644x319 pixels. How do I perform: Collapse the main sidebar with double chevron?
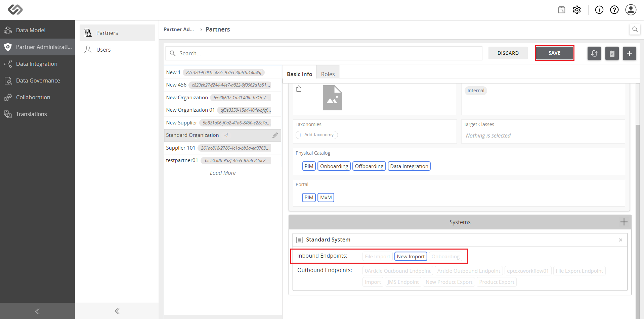[37, 311]
